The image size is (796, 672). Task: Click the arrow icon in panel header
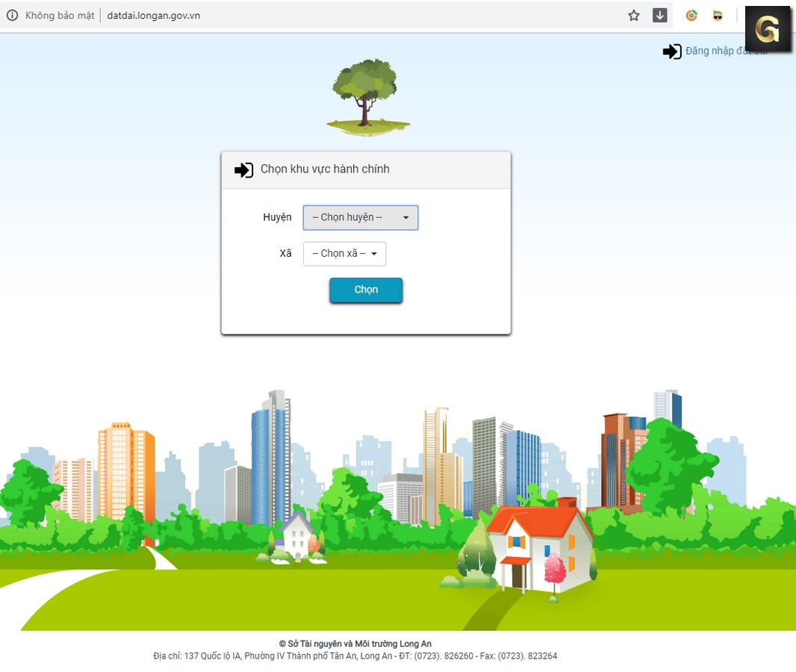(243, 169)
